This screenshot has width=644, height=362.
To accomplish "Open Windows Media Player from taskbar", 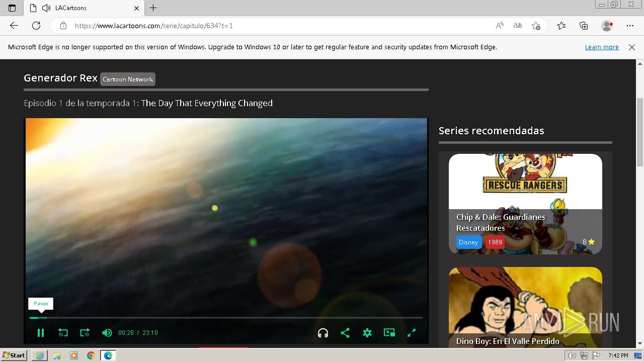I will click(x=74, y=355).
